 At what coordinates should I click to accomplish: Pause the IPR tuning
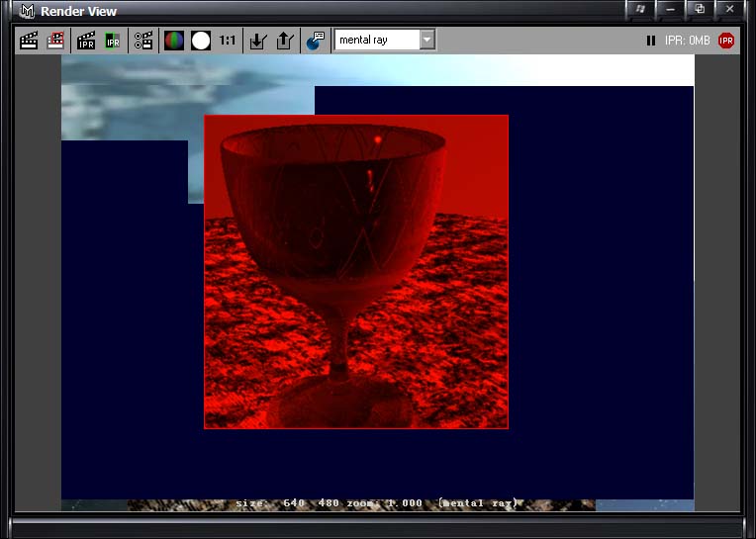pos(651,41)
